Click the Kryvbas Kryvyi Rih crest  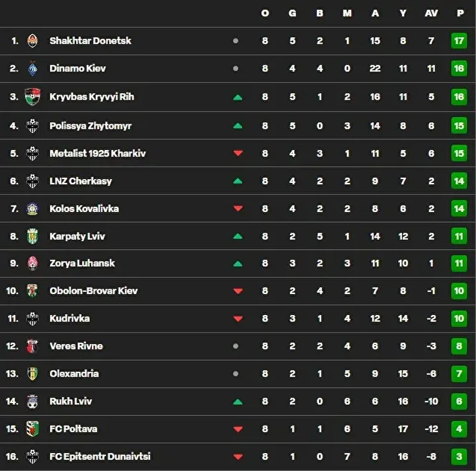pos(32,96)
